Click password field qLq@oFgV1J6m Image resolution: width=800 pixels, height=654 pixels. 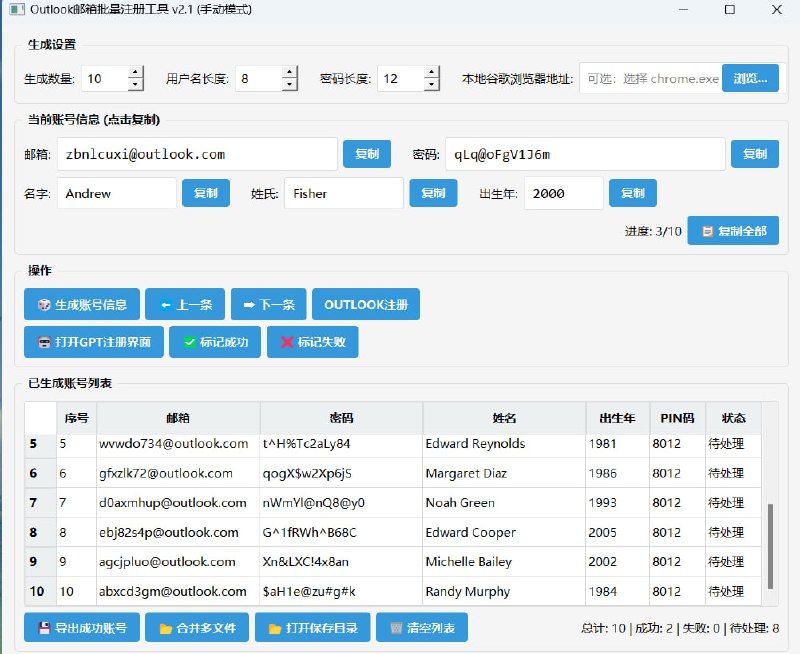(x=585, y=154)
